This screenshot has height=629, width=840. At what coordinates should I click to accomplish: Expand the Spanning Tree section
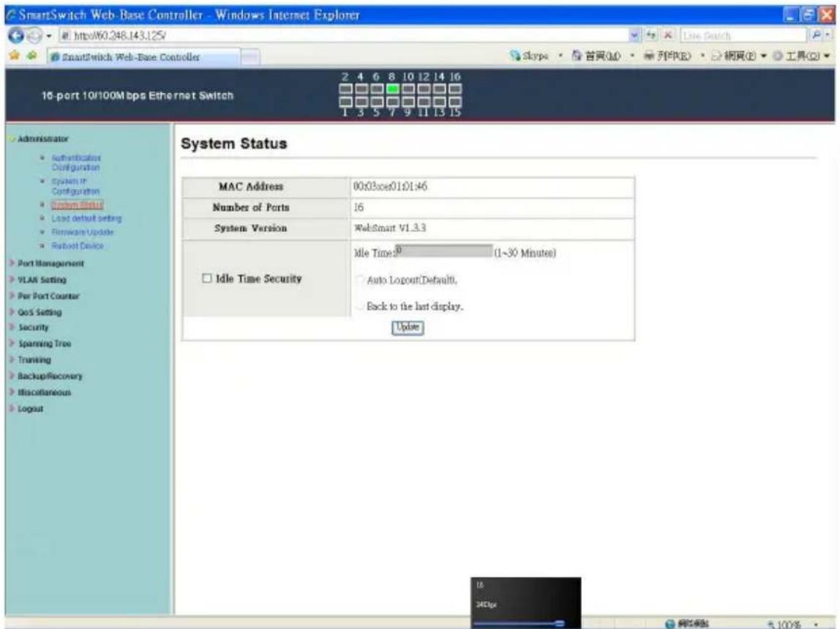pyautogui.click(x=45, y=343)
